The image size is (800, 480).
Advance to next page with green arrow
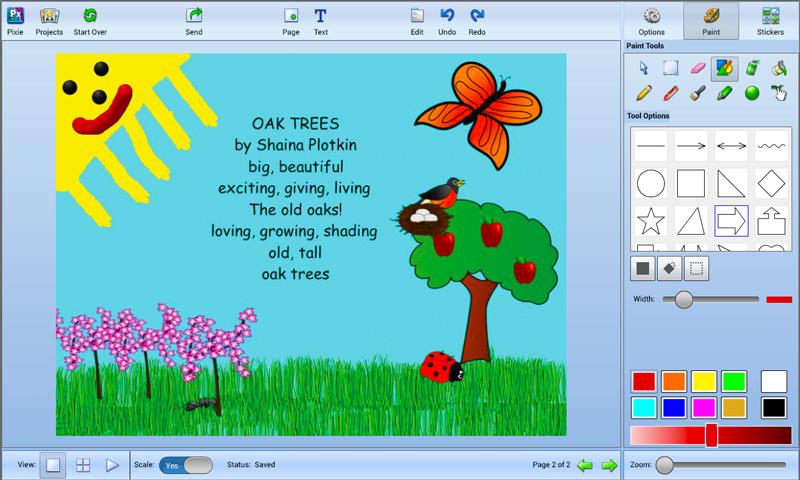click(x=608, y=465)
